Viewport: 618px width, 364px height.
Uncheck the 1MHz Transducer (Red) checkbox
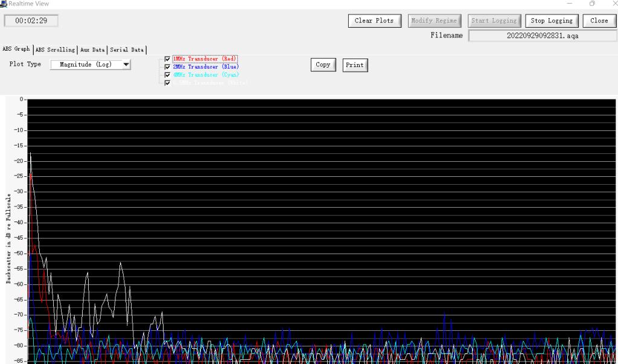pyautogui.click(x=167, y=59)
